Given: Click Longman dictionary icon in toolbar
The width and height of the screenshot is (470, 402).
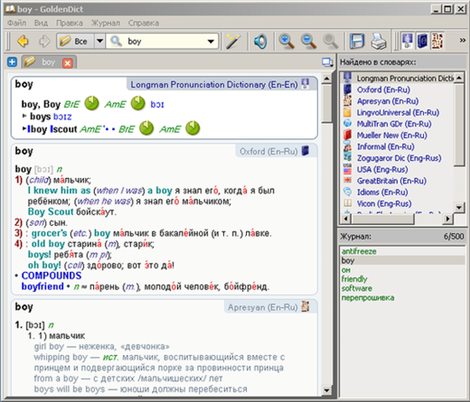Looking at the screenshot, I should pyautogui.click(x=407, y=41).
